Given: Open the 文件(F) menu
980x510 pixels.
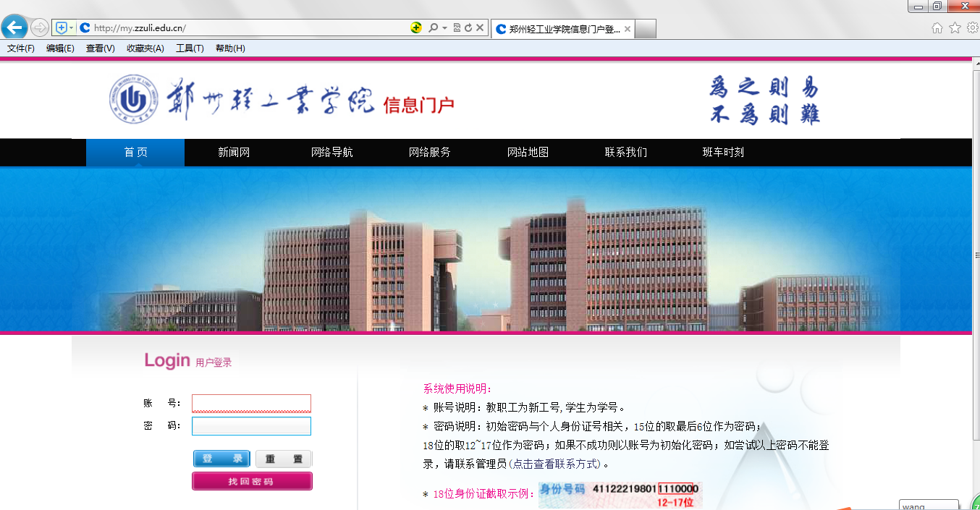Looking at the screenshot, I should [x=21, y=48].
